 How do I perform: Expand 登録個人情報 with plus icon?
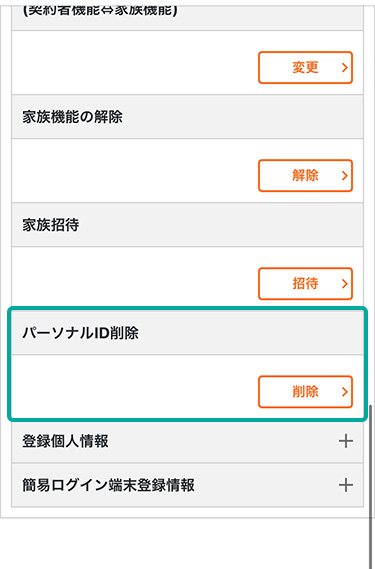(x=346, y=441)
